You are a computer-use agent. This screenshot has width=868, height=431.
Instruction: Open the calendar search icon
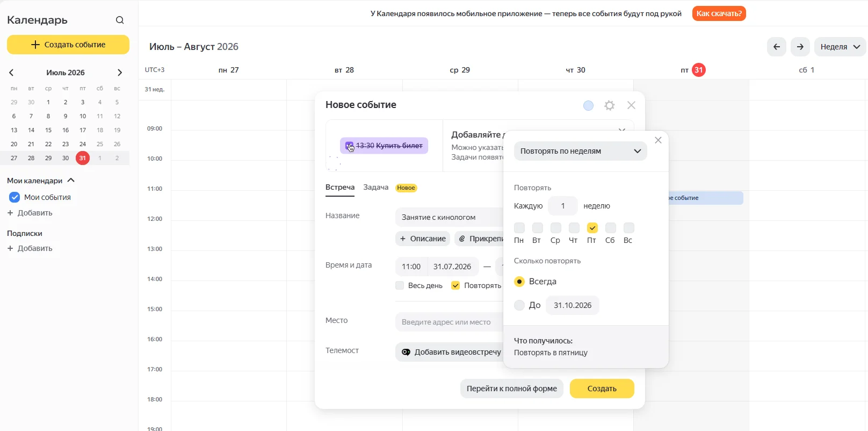click(120, 20)
